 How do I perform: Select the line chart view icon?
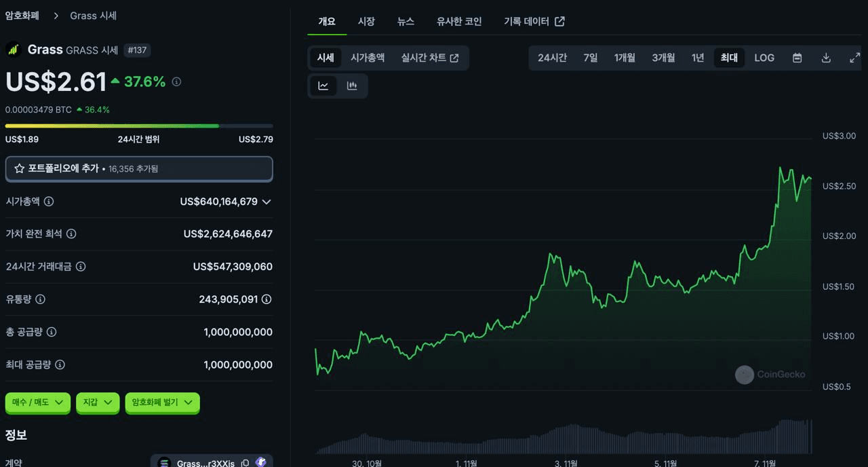[323, 86]
